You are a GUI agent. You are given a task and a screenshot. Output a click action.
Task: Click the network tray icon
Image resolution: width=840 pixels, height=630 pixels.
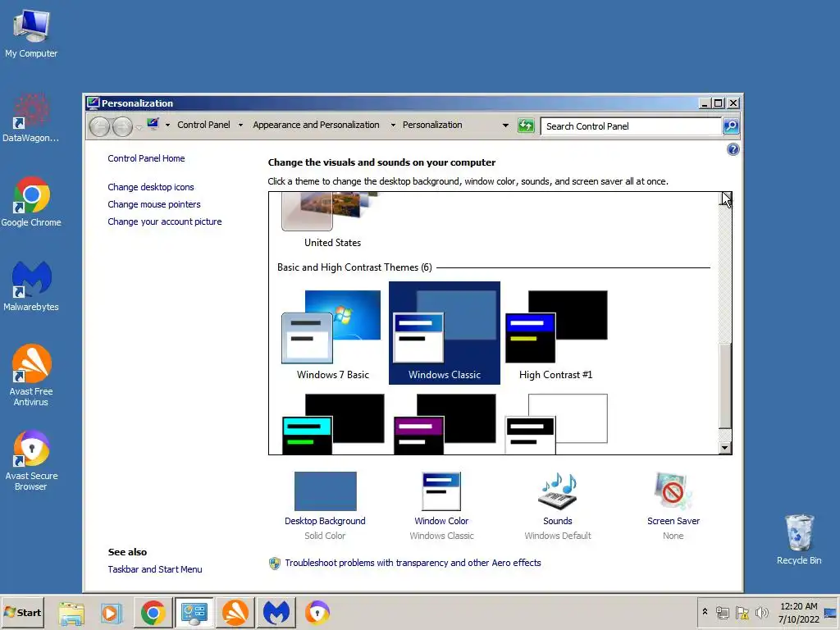[x=723, y=612]
